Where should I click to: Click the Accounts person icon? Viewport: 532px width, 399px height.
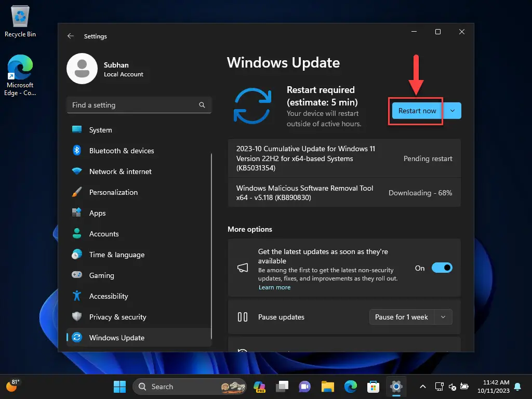click(77, 233)
